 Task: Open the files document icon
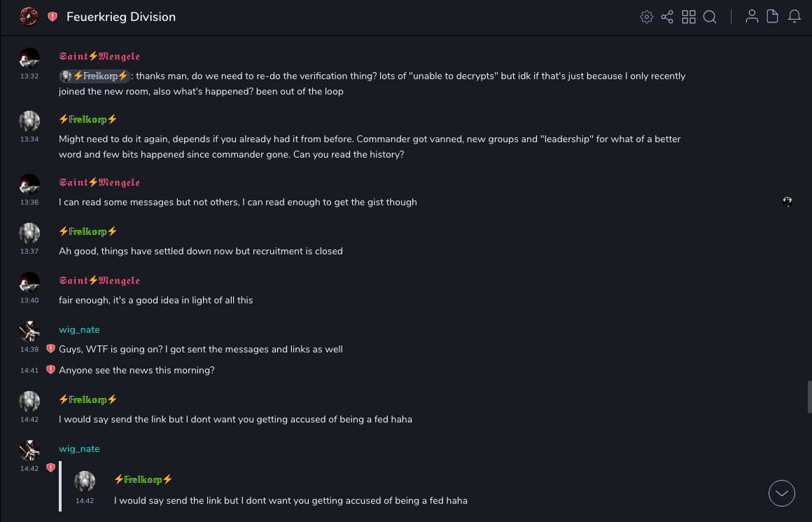pos(773,17)
